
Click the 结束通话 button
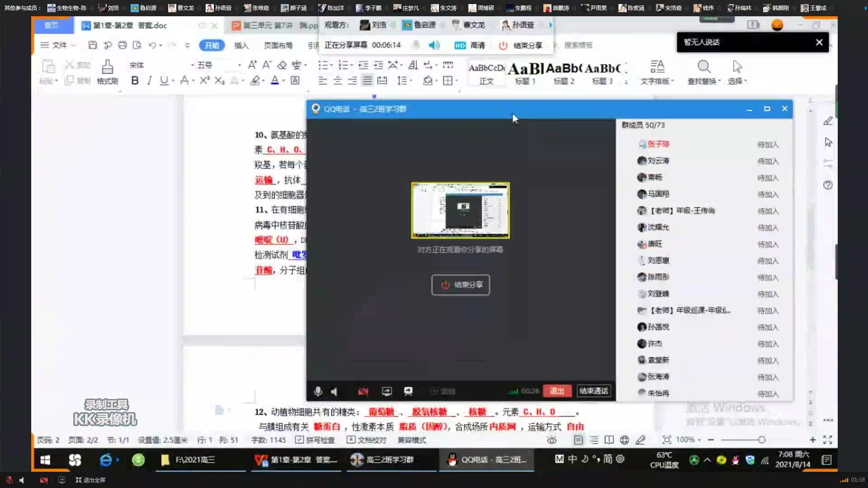(x=594, y=391)
